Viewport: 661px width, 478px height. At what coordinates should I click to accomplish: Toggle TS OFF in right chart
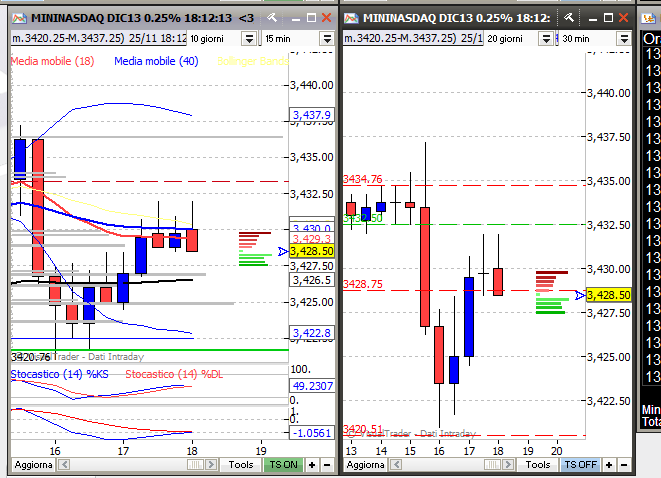coord(580,465)
